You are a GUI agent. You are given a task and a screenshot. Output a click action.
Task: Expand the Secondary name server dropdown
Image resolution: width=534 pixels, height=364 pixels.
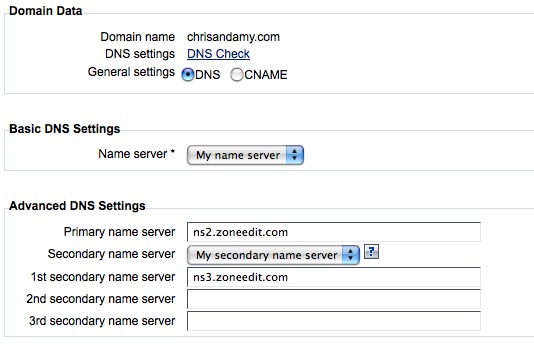click(x=273, y=255)
